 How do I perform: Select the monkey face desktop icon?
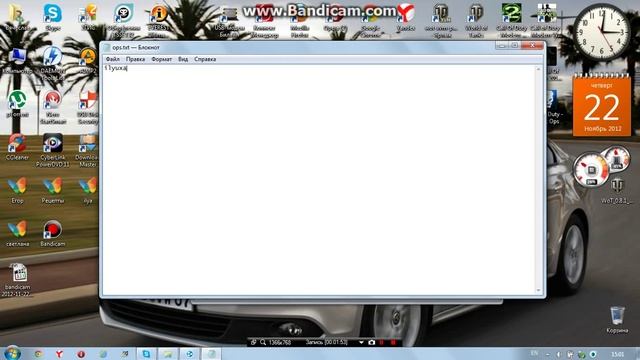tap(123, 20)
